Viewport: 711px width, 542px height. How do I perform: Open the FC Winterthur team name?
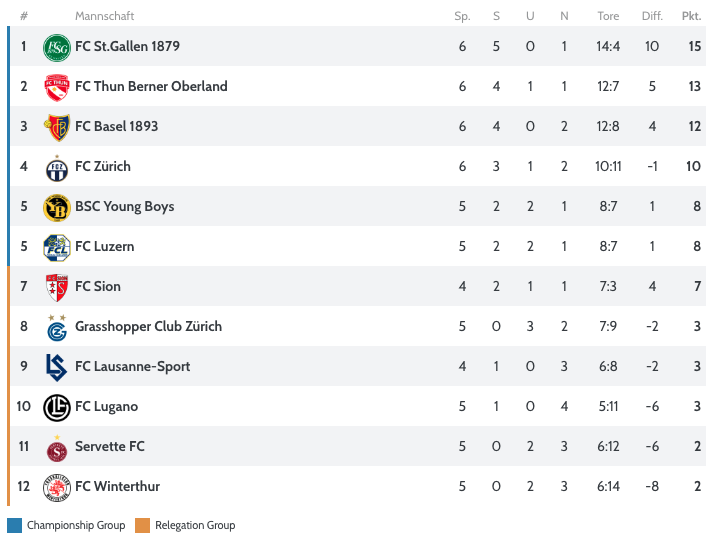point(117,486)
